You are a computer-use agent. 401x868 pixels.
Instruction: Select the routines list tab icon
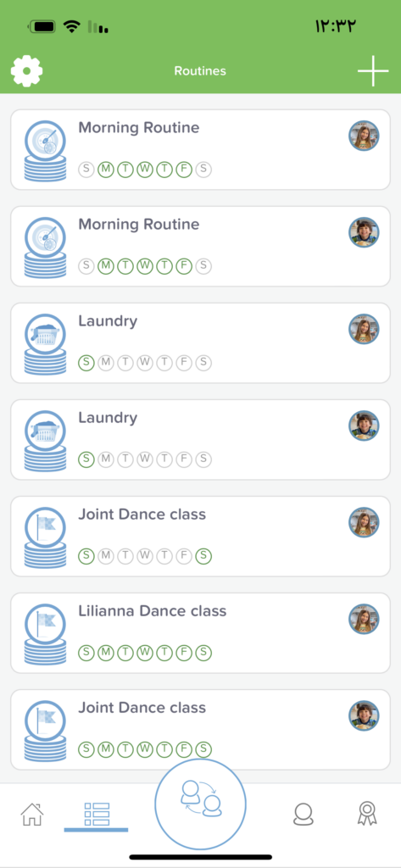click(x=97, y=814)
